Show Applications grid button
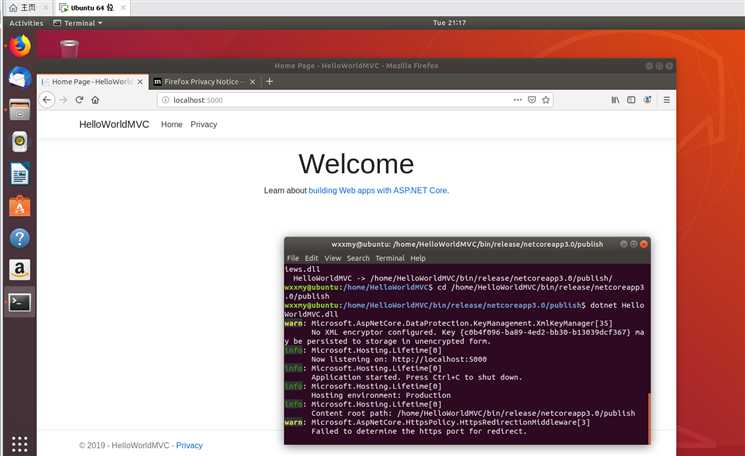The width and height of the screenshot is (745, 456). tap(19, 444)
